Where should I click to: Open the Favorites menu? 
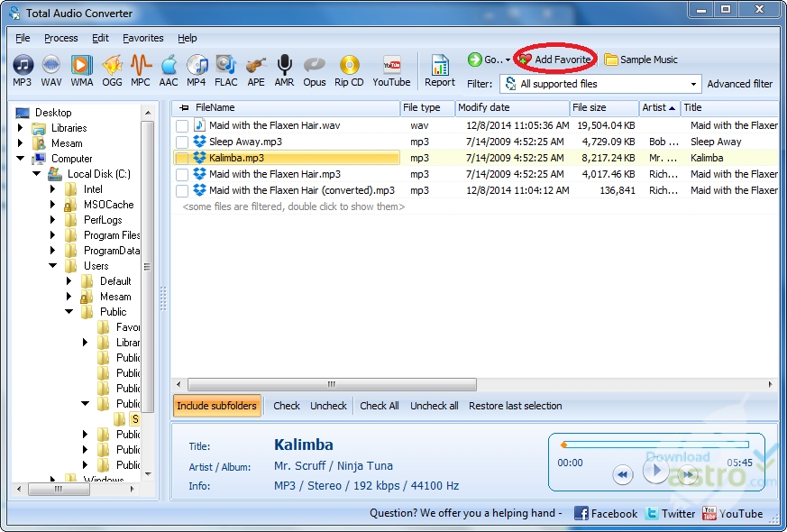tap(143, 38)
